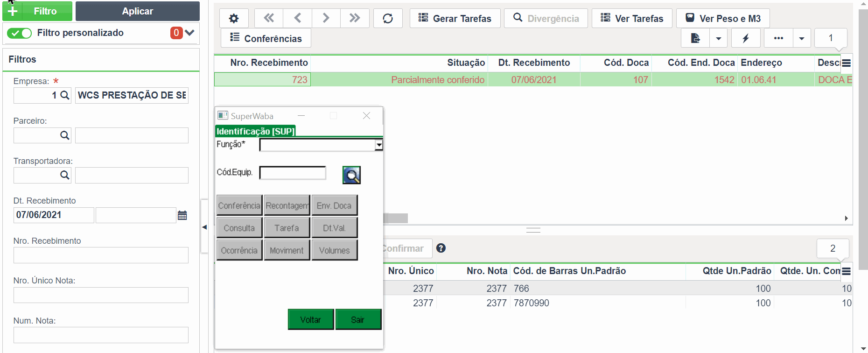Open Ver Peso e M3

pyautogui.click(x=723, y=18)
